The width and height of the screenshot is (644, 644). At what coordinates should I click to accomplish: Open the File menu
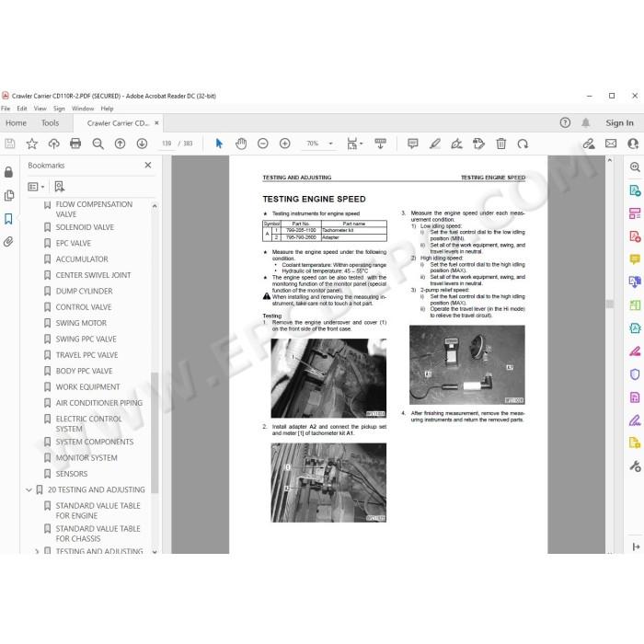pos(6,109)
